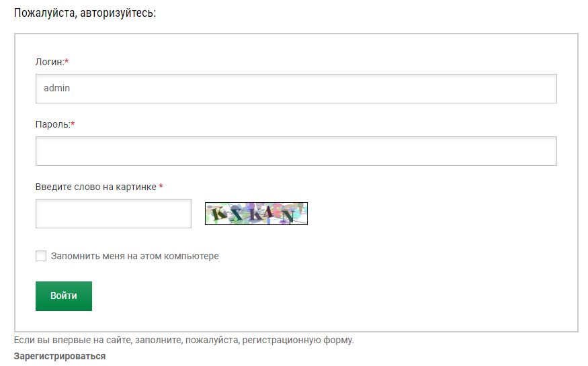Click the distorted captcha image

pyautogui.click(x=256, y=214)
